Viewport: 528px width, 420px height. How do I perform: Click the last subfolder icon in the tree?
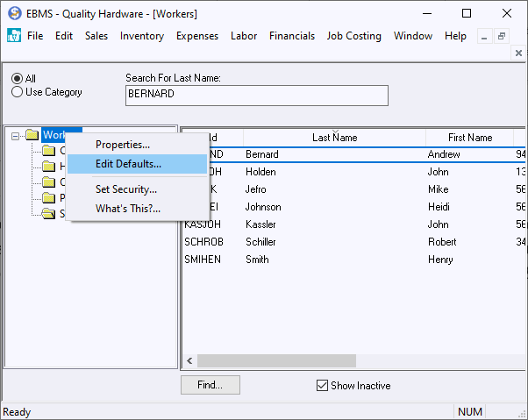(49, 213)
